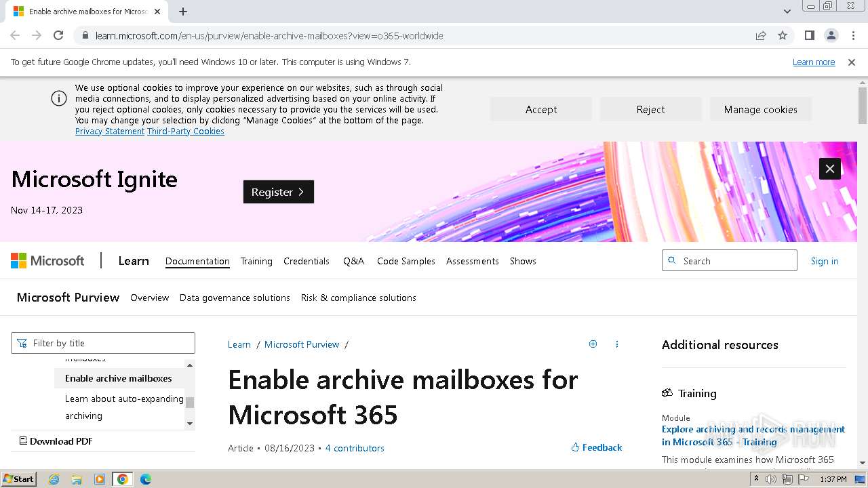Click Register for Microsoft Ignite
The image size is (868, 488).
point(279,192)
